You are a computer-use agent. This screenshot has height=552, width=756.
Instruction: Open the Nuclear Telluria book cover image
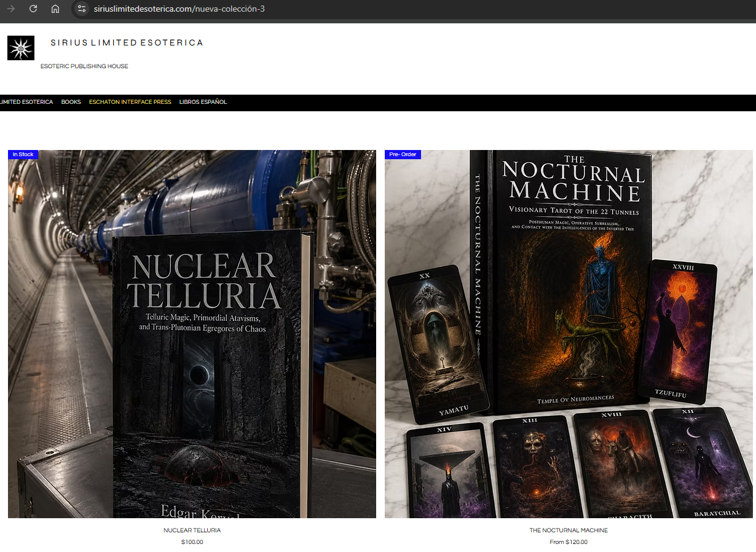192,334
